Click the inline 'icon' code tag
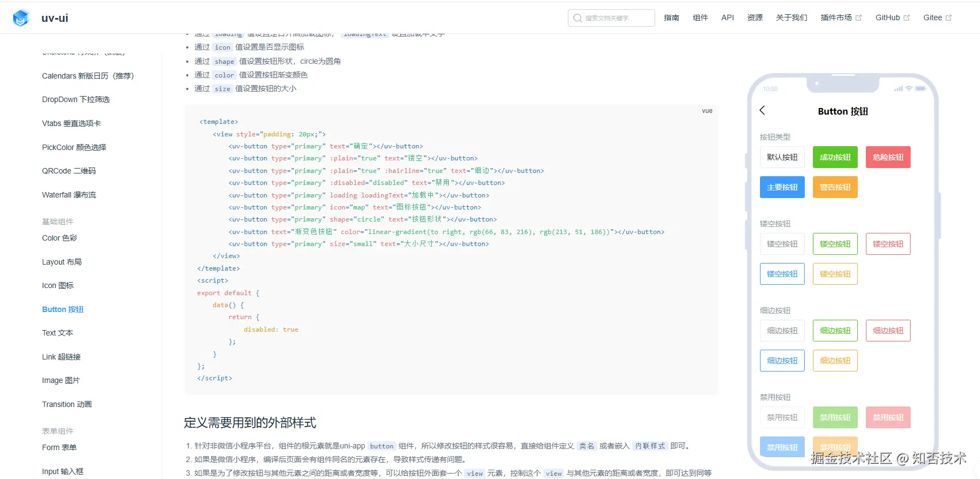 click(222, 47)
